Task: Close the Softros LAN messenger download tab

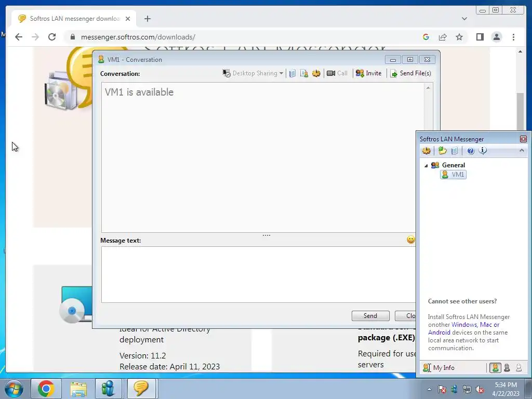Action: click(128, 19)
